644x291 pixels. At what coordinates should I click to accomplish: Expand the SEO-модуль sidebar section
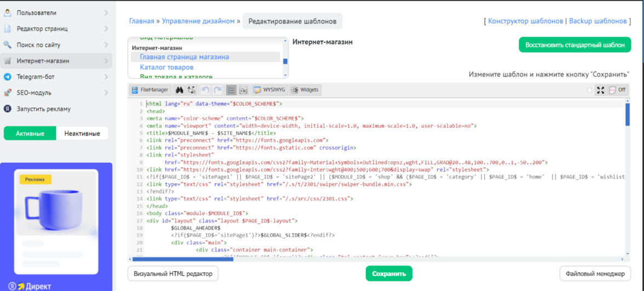click(x=106, y=93)
